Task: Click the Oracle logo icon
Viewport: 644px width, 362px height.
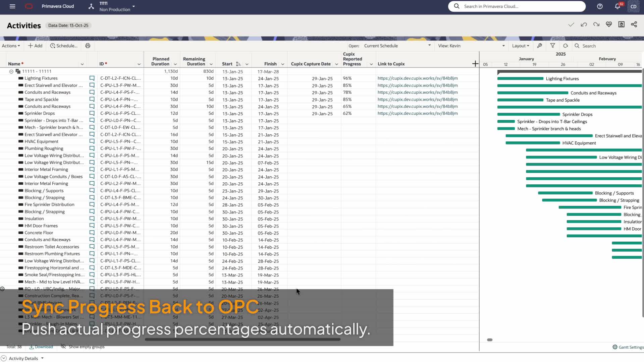Action: click(29, 6)
